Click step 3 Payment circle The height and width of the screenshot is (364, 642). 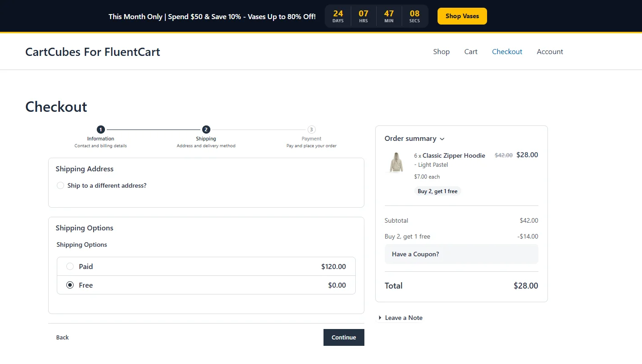(311, 130)
